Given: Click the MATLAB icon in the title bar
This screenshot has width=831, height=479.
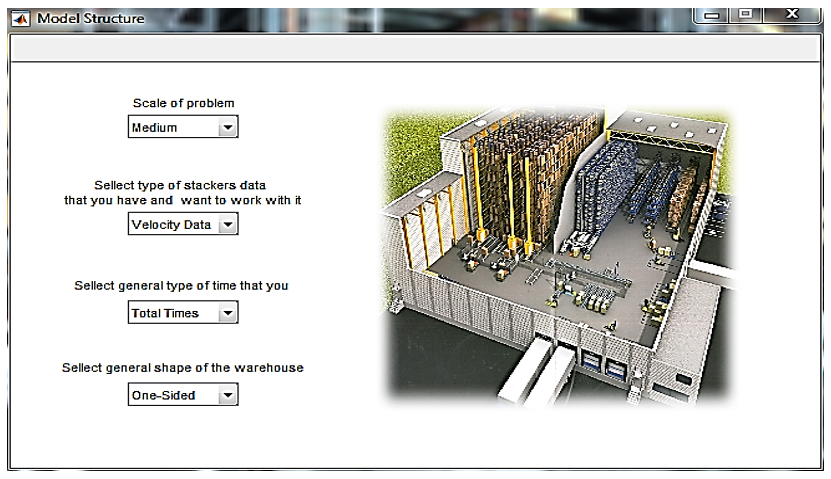Looking at the screenshot, I should click(x=21, y=19).
